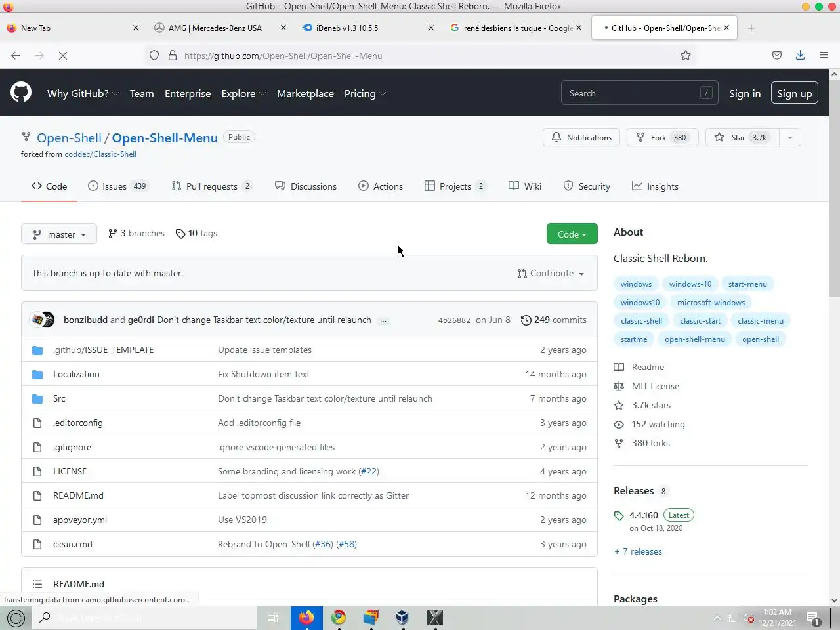Image resolution: width=840 pixels, height=630 pixels.
Task: Open Pull requests tab
Action: click(x=212, y=186)
